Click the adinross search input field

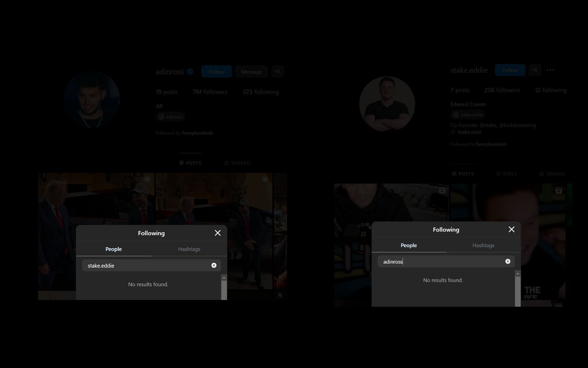(443, 261)
